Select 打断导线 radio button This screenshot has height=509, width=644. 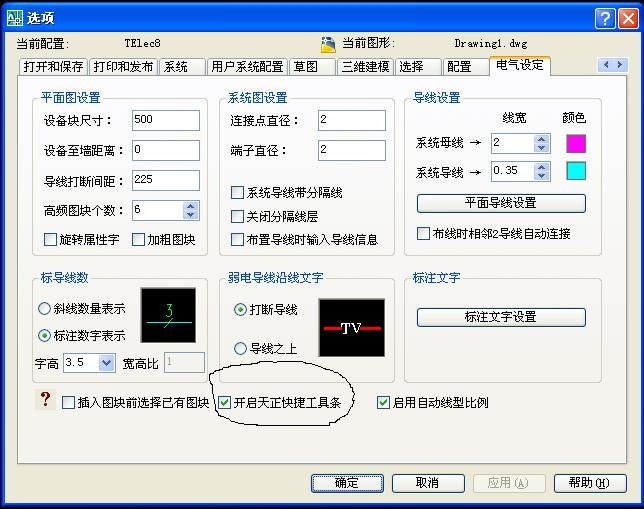(x=240, y=309)
